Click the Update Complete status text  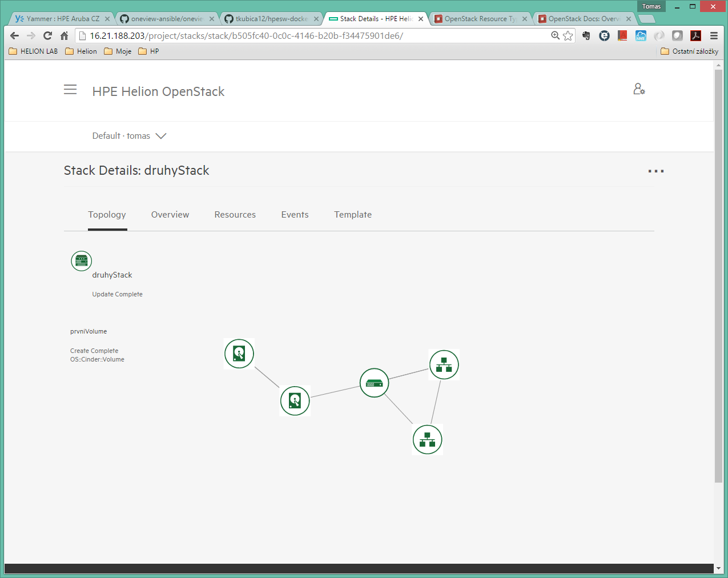click(118, 294)
